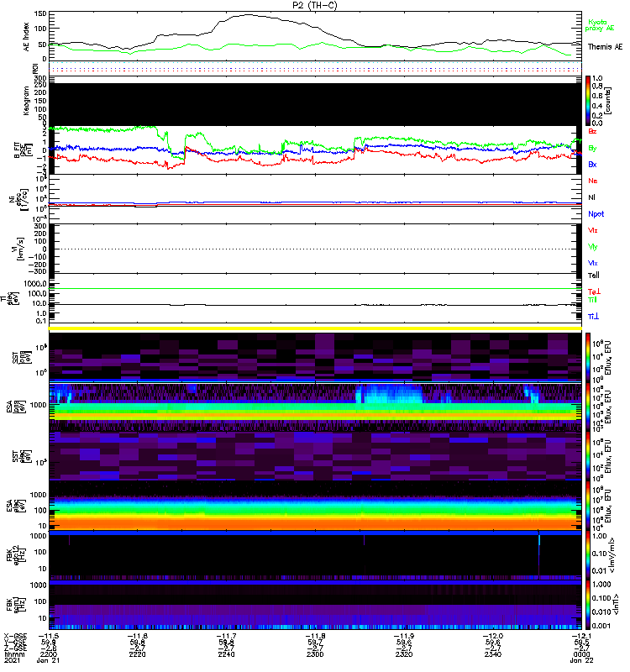Click the Jan 22 date label
This screenshot has width=630, height=672.
coord(581,660)
